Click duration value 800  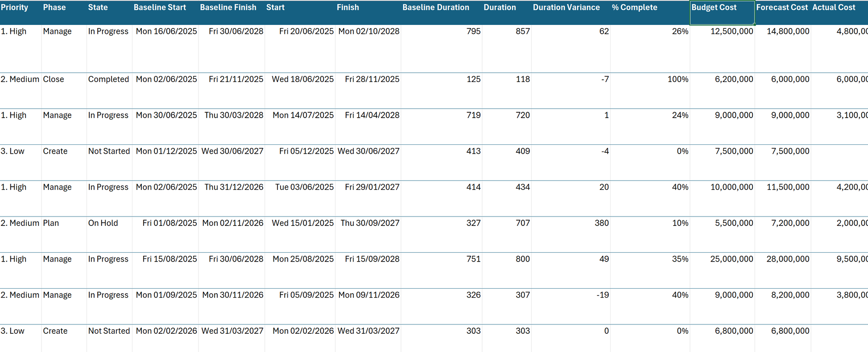pos(523,259)
